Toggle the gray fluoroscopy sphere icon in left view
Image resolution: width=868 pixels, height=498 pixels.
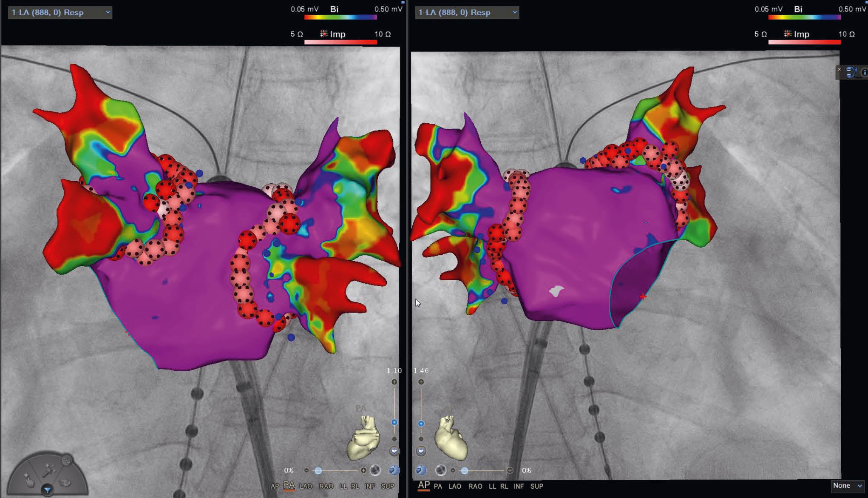[x=375, y=470]
